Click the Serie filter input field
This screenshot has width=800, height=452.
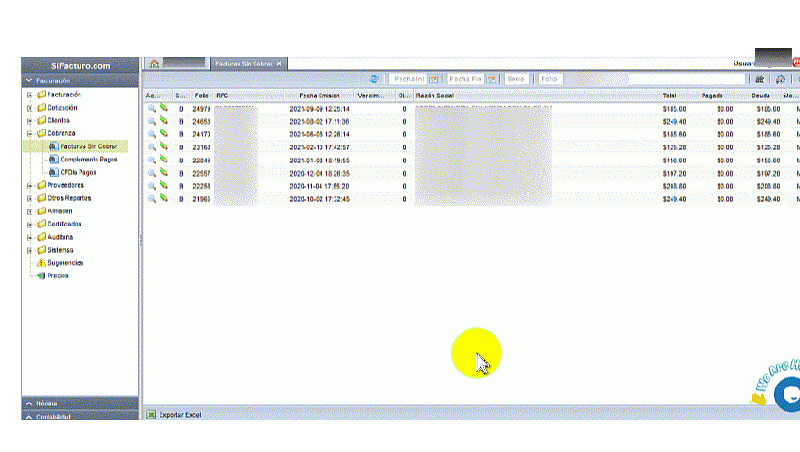click(516, 79)
